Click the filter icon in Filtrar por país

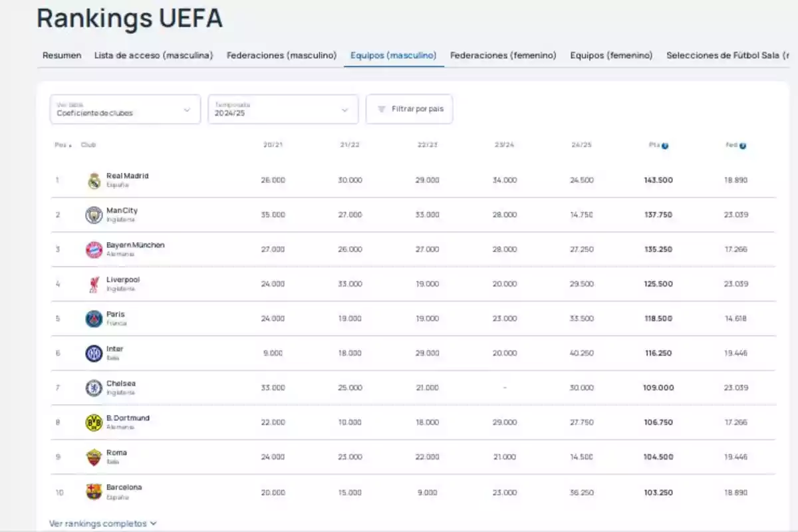click(x=382, y=109)
